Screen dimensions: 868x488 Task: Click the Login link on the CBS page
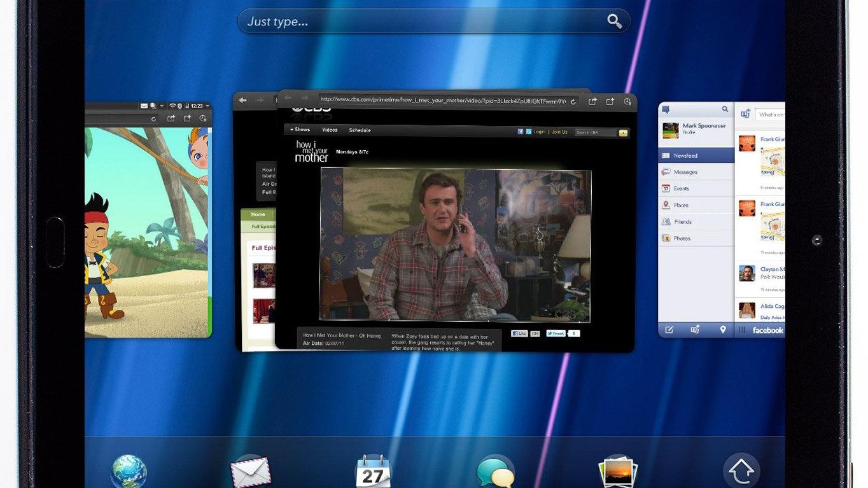[x=540, y=131]
